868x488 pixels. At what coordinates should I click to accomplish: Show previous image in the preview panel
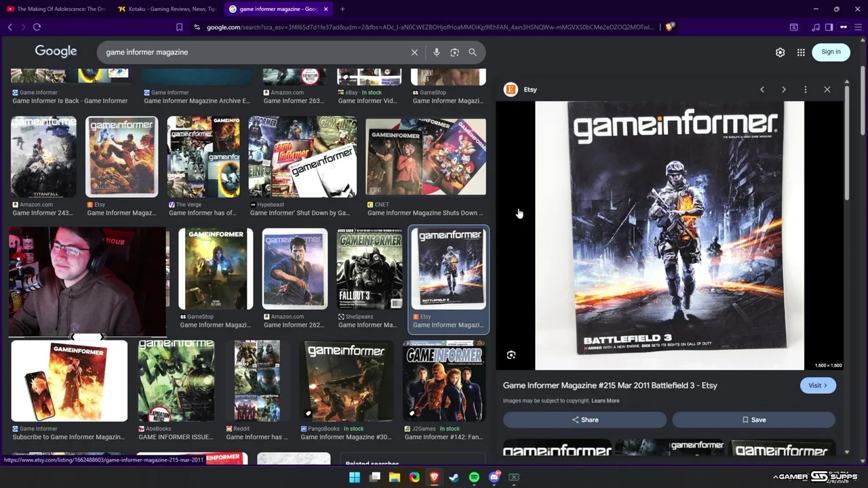point(762,89)
